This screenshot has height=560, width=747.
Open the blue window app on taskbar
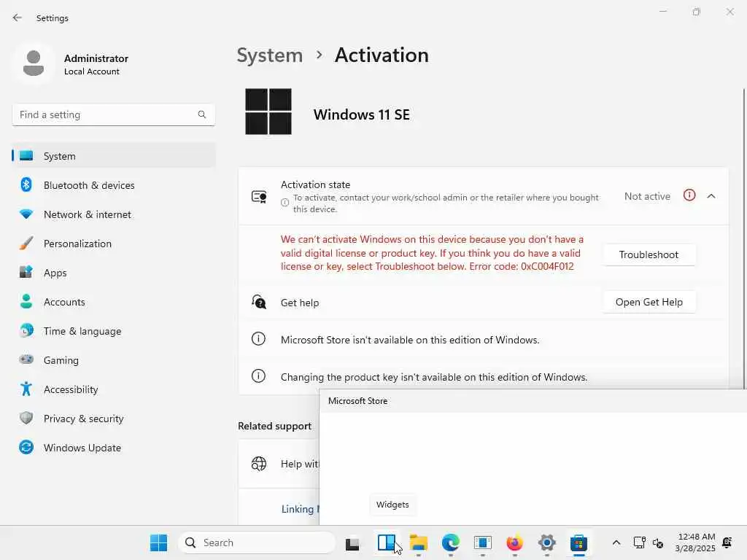tap(483, 542)
